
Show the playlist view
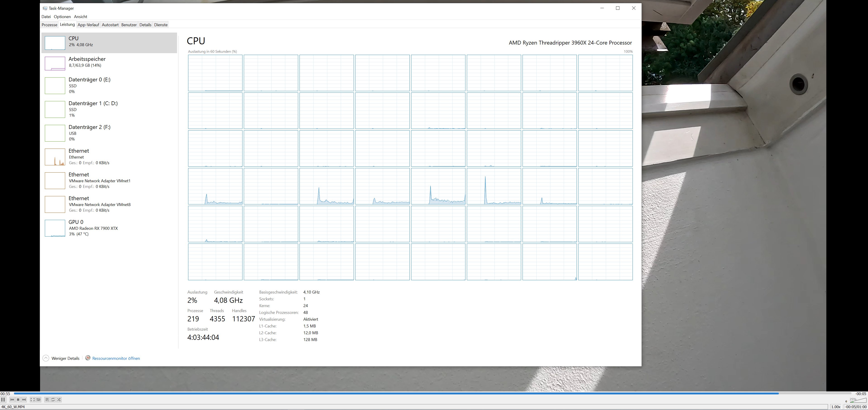pos(47,400)
